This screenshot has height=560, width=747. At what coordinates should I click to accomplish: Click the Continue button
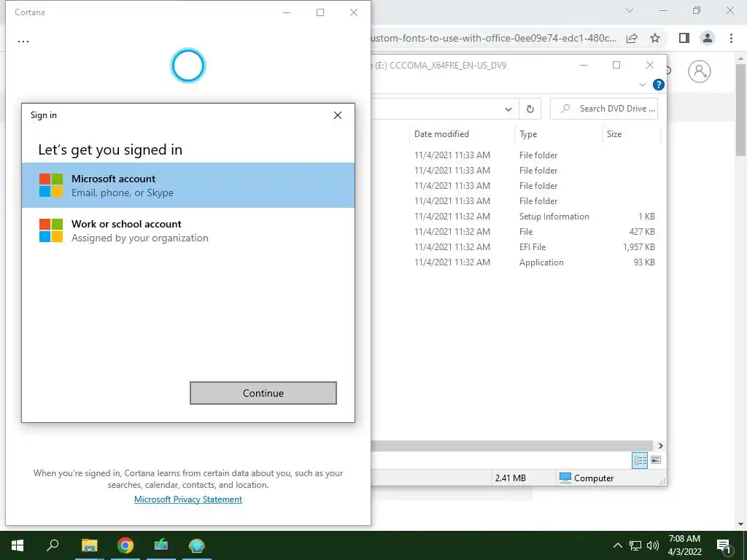[x=263, y=393]
